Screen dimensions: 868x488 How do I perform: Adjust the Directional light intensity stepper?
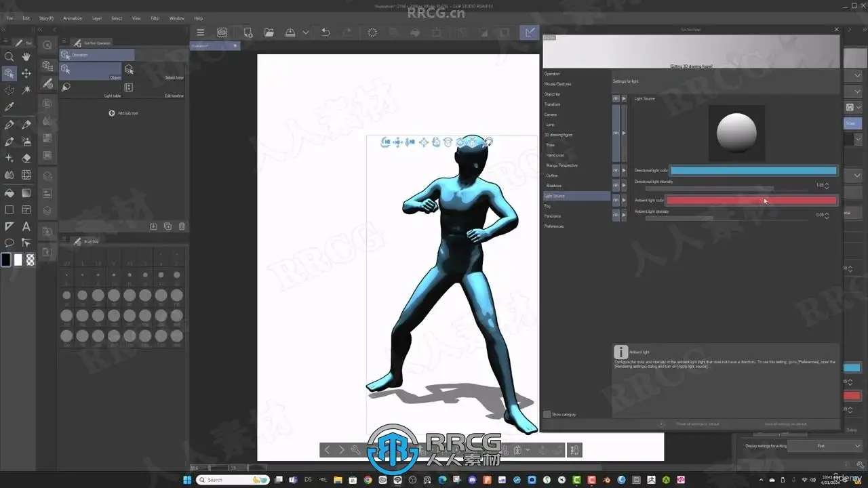(827, 185)
